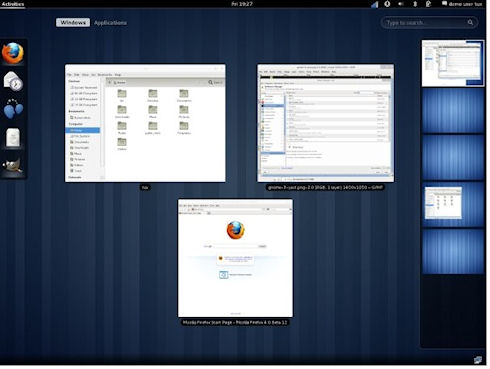Switch to the second empty workspace thumbnail
Image resolution: width=490 pixels, height=369 pixels.
pos(453,110)
